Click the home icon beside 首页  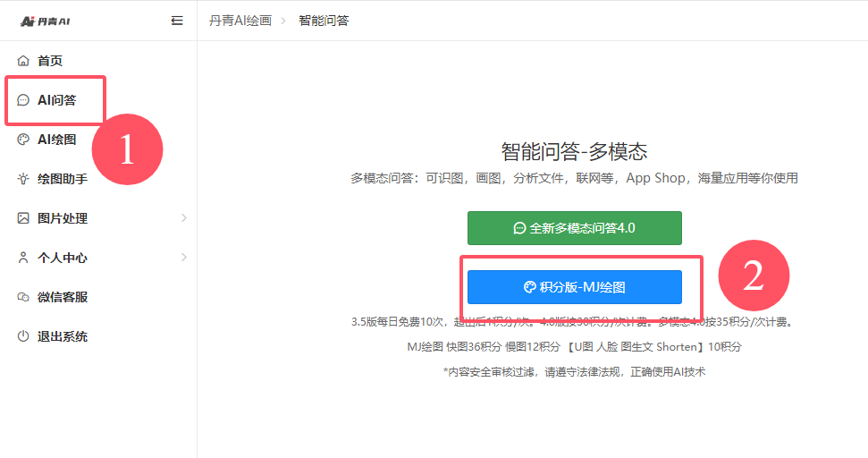(23, 61)
